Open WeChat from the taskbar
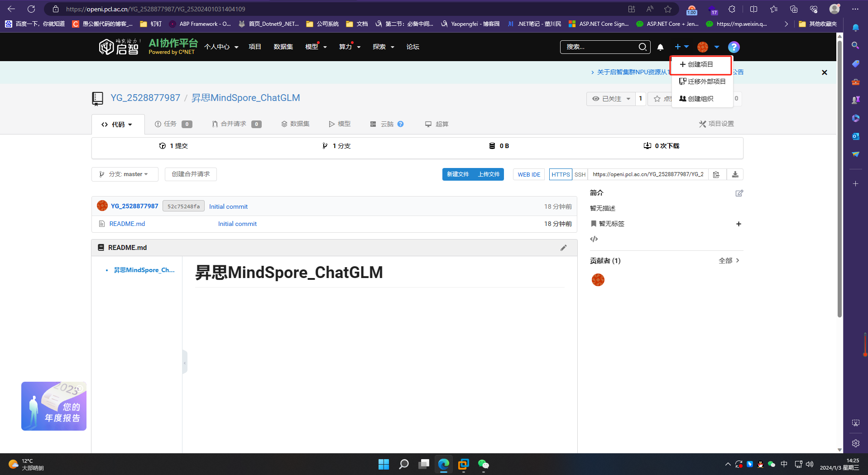Image resolution: width=868 pixels, height=475 pixels. click(x=483, y=464)
